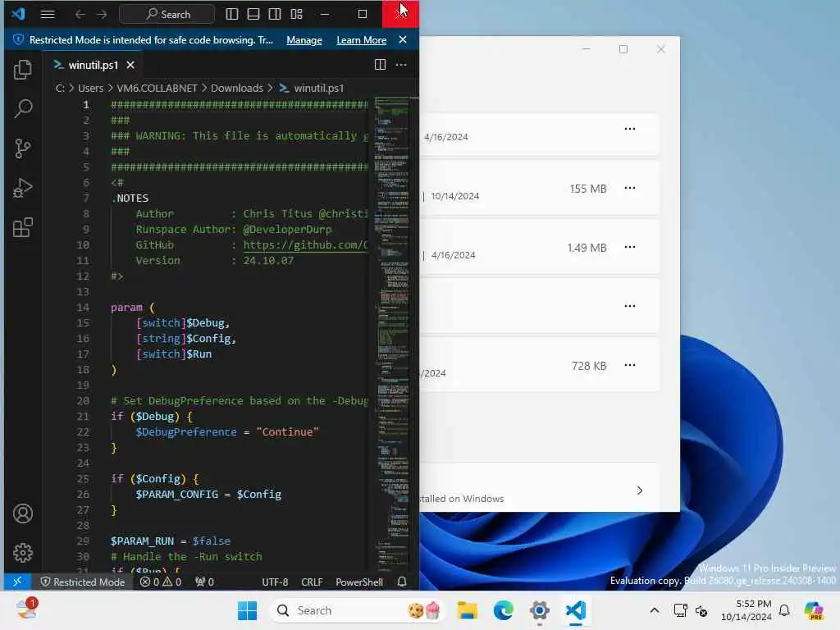Click Restricted Mode in the status bar
This screenshot has height=630, width=840.
(x=83, y=582)
